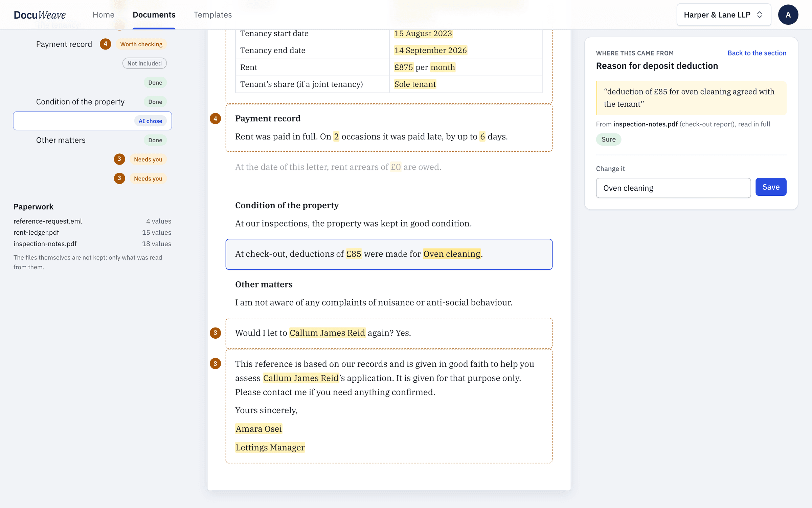The height and width of the screenshot is (508, 812).
Task: Click highlighted value 15 August 2023
Action: click(423, 34)
